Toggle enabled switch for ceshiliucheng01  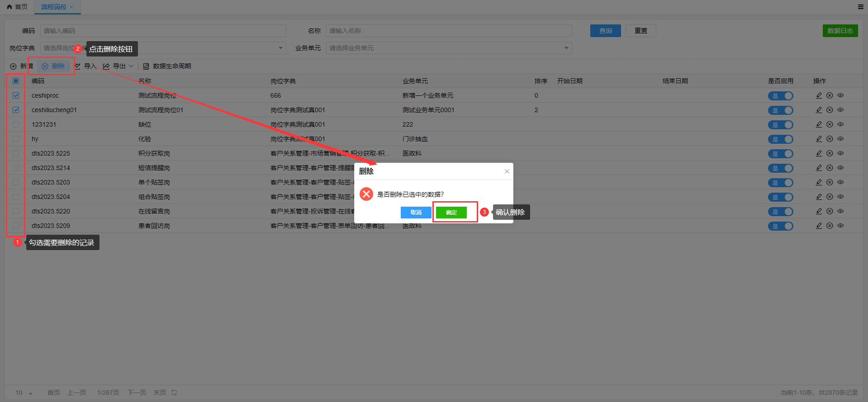(781, 110)
